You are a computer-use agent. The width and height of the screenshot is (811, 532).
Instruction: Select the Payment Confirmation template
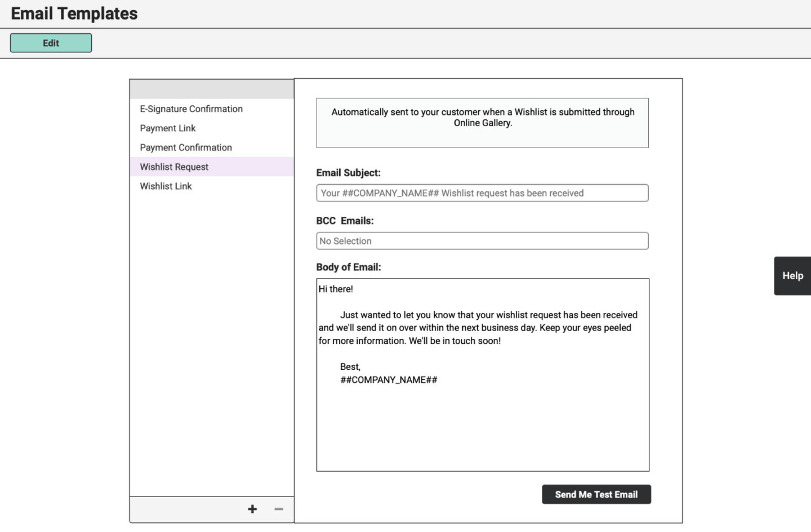click(x=186, y=147)
